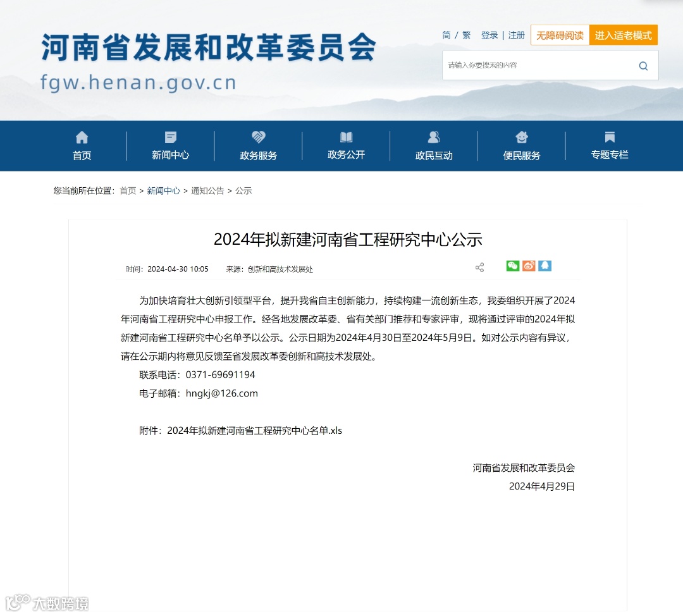Click the signature 河南省发展和改革委员会 below article
The image size is (683, 616).
click(524, 468)
